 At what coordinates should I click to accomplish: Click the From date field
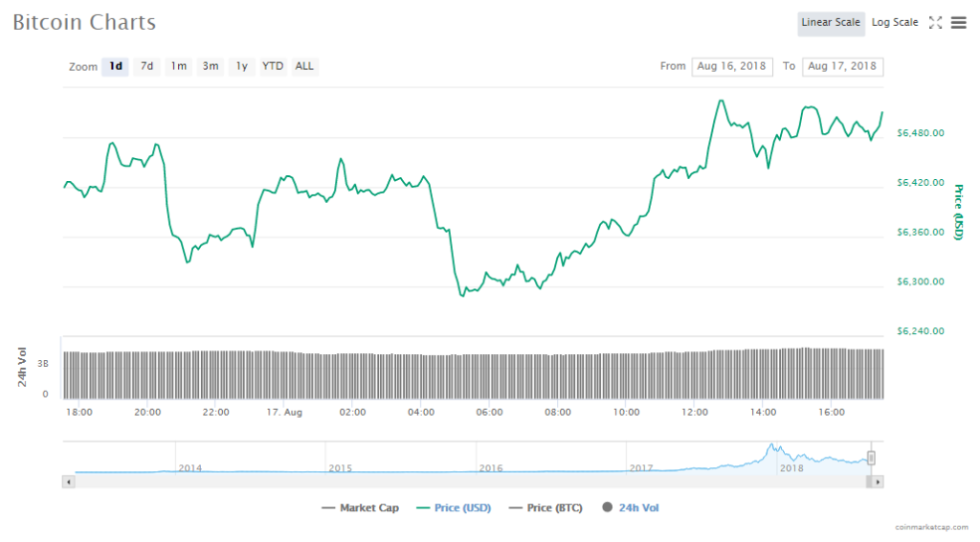(732, 67)
